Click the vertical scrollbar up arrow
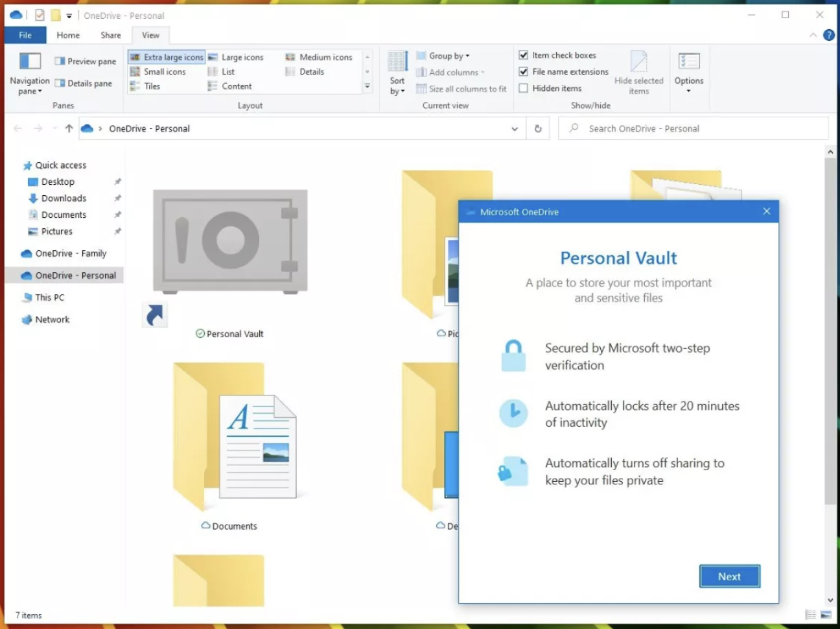 coord(830,152)
